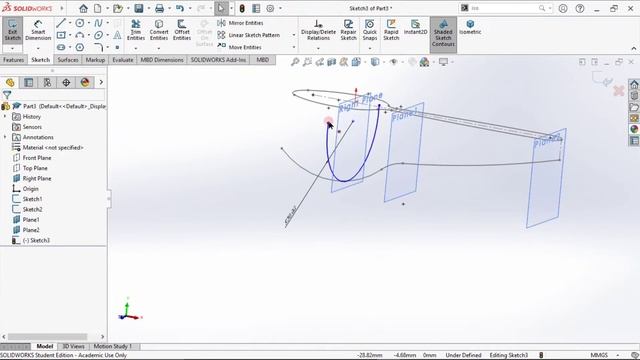
Task: Click the Offset Entities tool
Action: (x=182, y=30)
